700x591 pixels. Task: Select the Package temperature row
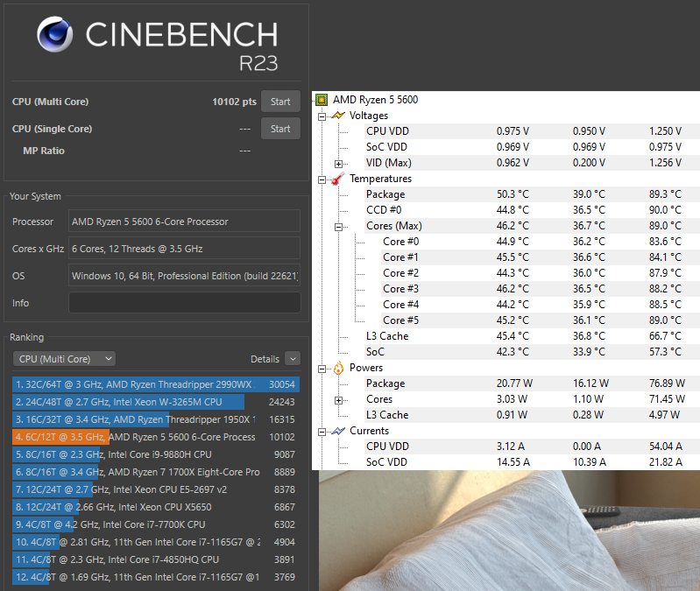[x=531, y=194]
